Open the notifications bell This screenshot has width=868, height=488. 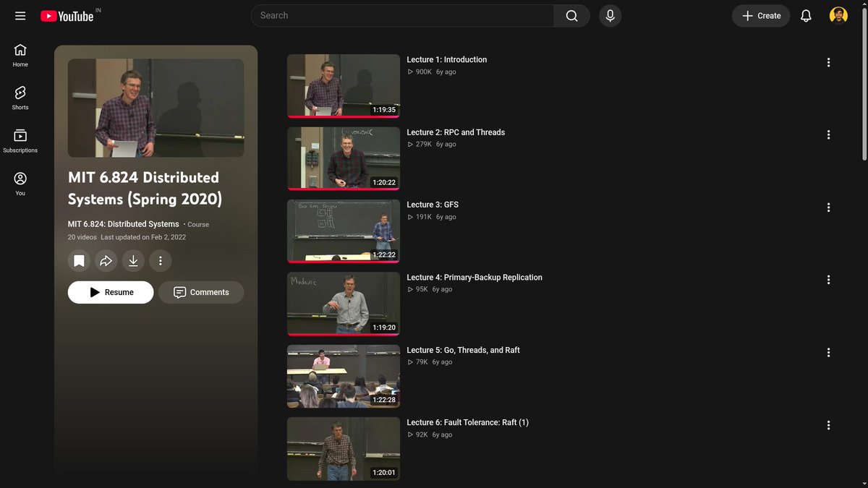point(806,16)
